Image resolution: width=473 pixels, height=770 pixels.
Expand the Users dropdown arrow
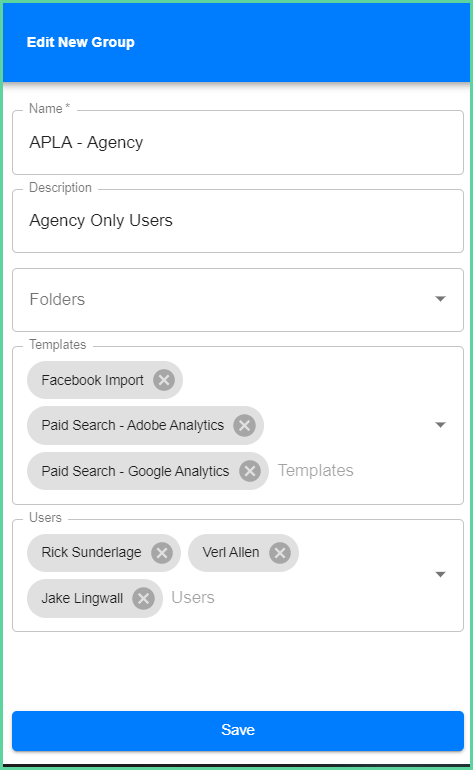(x=441, y=575)
